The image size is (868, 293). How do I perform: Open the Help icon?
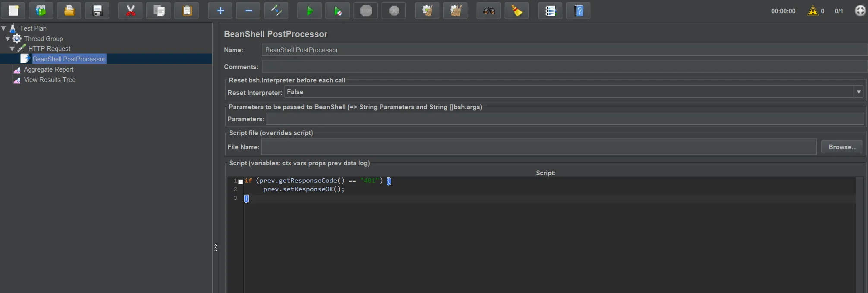click(x=578, y=11)
